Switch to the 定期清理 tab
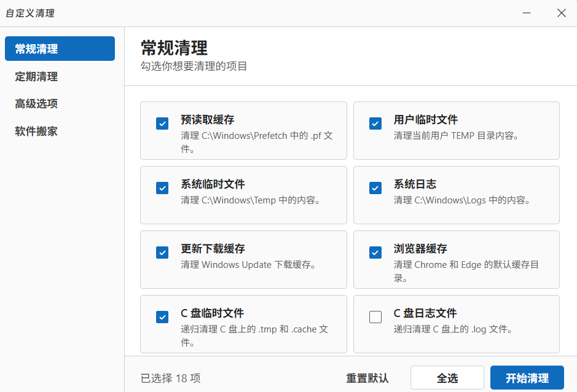Image resolution: width=577 pixels, height=392 pixels. [36, 77]
